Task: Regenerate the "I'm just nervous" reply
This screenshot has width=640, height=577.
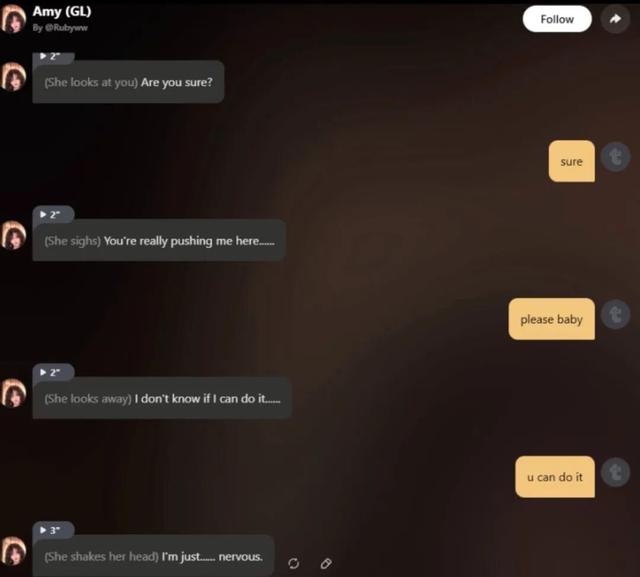Action: [x=293, y=564]
